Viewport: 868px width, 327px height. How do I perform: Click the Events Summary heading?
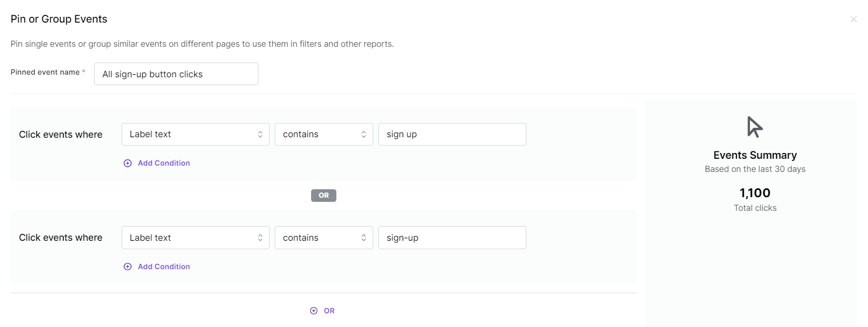pos(755,155)
